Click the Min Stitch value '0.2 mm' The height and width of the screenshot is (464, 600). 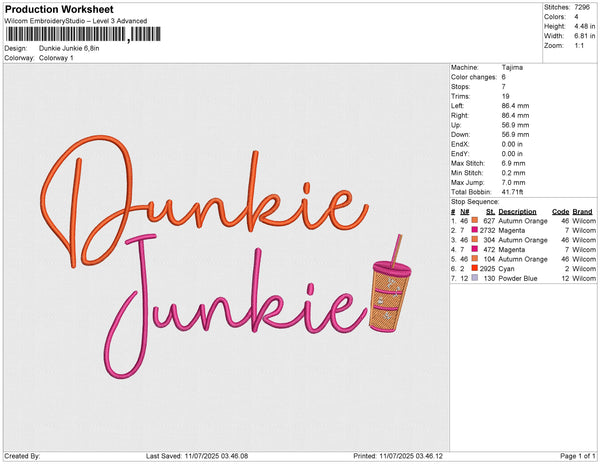coord(513,173)
